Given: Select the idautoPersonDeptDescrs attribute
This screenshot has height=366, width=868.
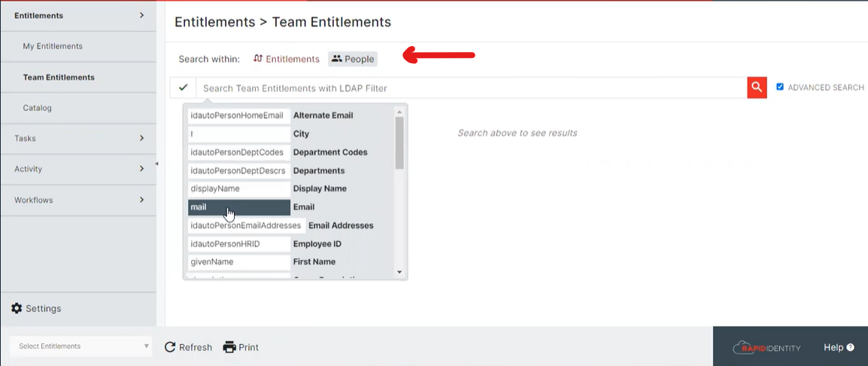Looking at the screenshot, I should coord(239,170).
